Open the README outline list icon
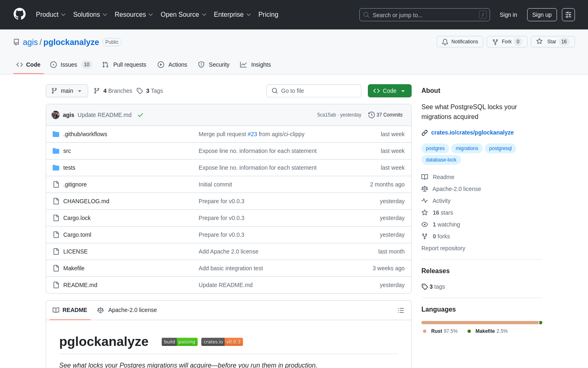 401,310
